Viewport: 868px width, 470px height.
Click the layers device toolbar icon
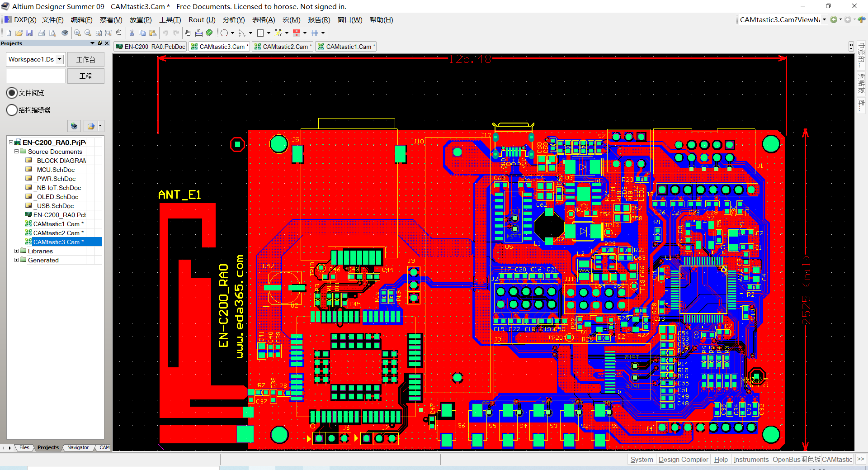pos(65,33)
